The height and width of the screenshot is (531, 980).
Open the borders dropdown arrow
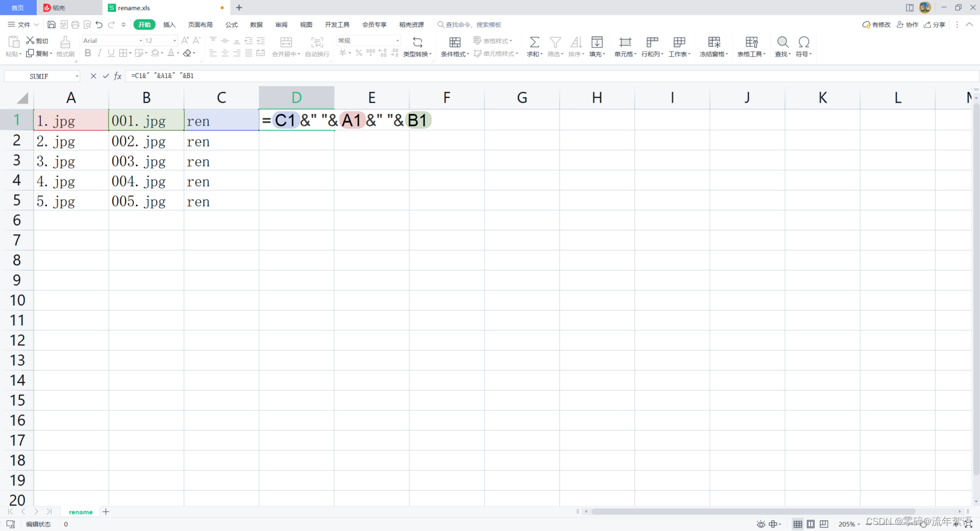tap(130, 53)
